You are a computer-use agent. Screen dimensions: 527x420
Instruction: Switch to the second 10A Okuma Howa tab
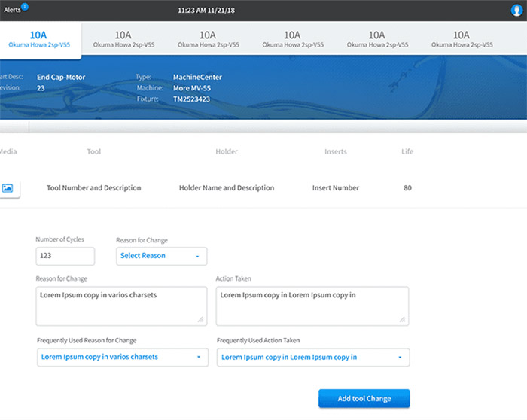123,39
